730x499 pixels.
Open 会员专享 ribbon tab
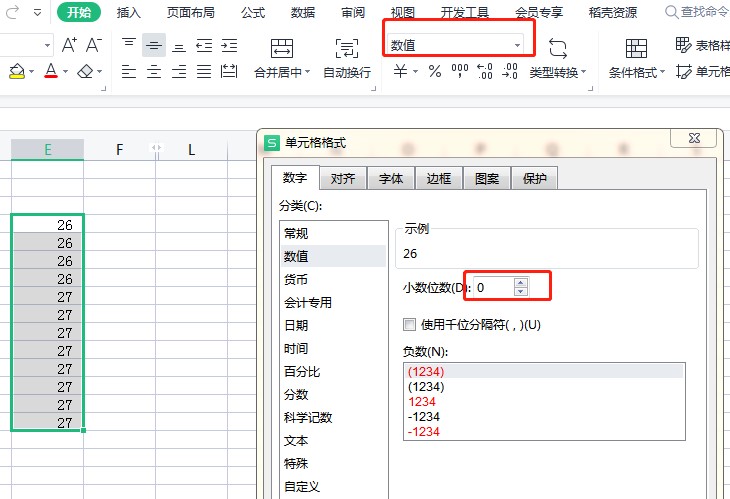click(539, 12)
